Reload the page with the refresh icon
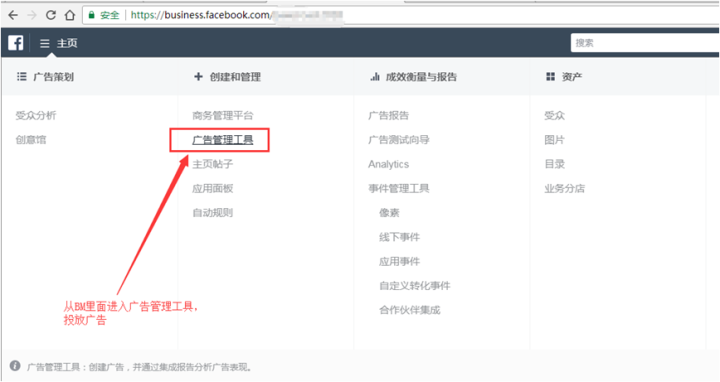Image resolution: width=720 pixels, height=382 pixels. coord(51,15)
